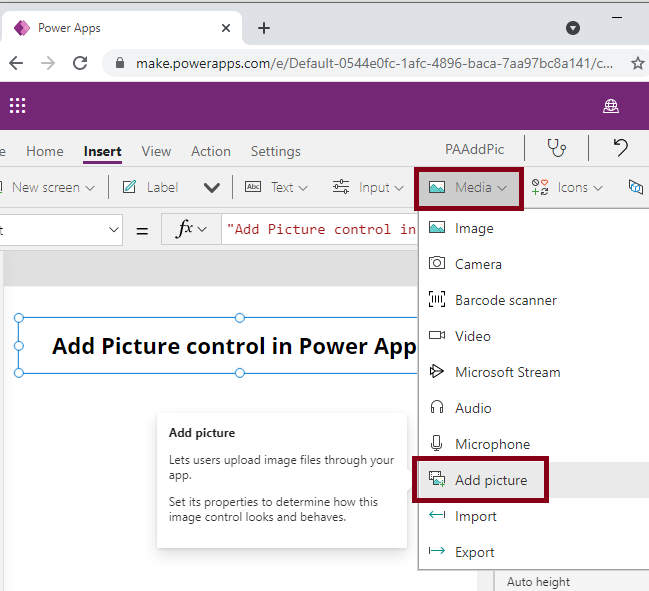Open the Text dropdown chevron
This screenshot has height=591, width=649.
point(303,188)
